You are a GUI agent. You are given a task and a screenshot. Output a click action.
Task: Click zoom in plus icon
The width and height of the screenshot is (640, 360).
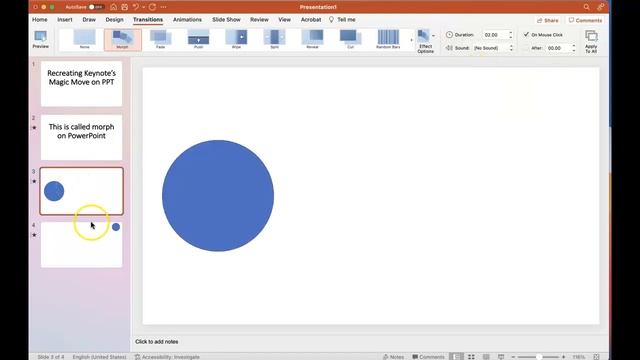[564, 357]
